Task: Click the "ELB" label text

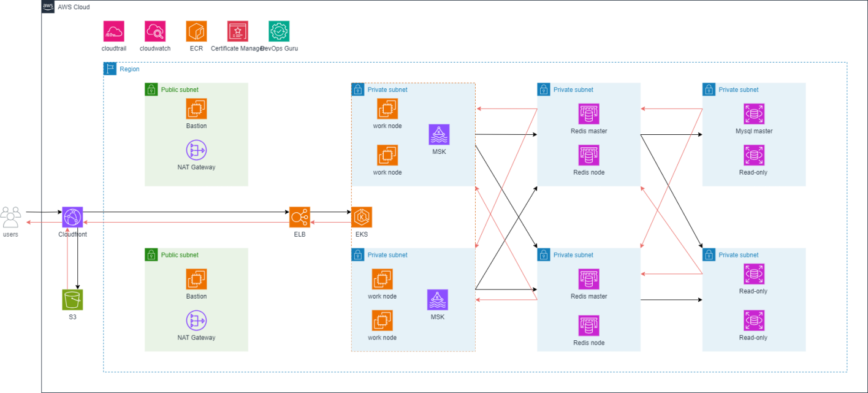Action: pyautogui.click(x=300, y=234)
